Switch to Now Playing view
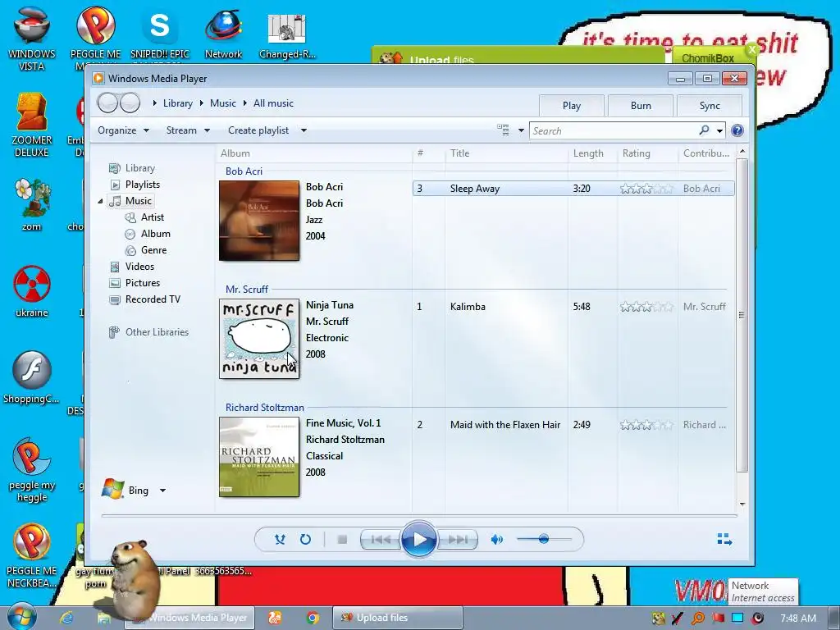This screenshot has height=630, width=840. [x=724, y=539]
